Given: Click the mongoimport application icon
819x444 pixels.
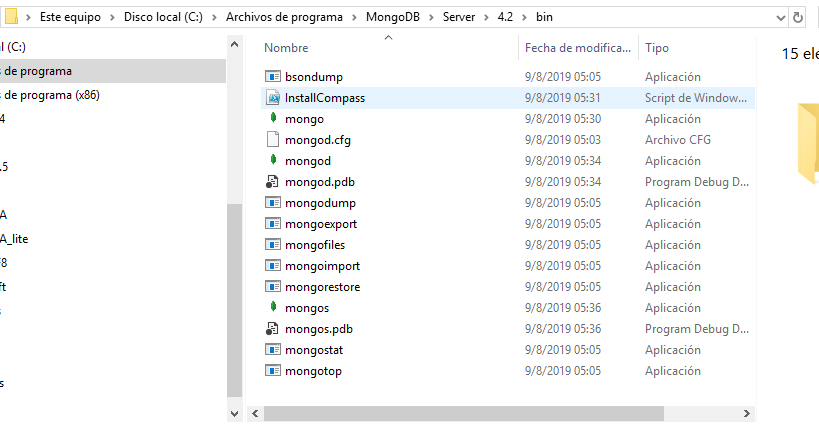Looking at the screenshot, I should (x=273, y=265).
